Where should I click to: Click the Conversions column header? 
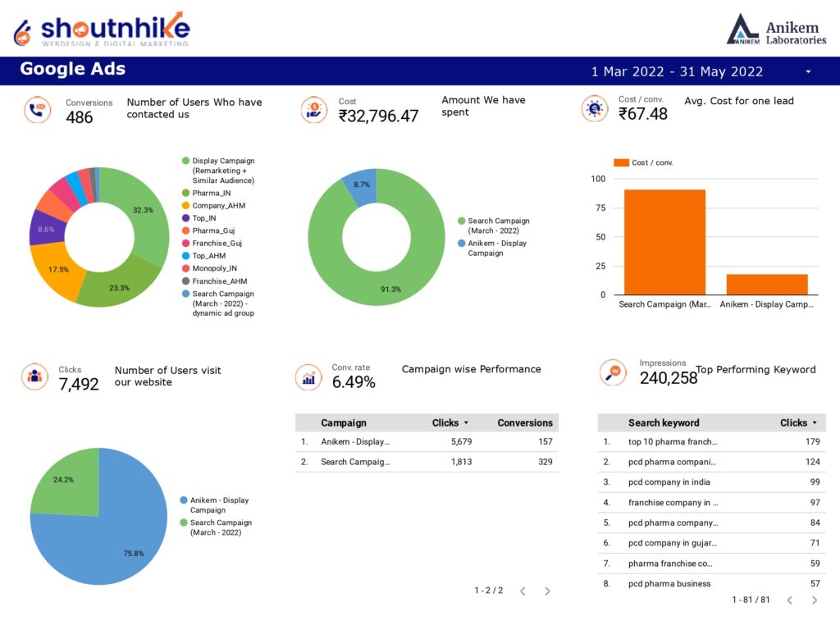tap(525, 422)
